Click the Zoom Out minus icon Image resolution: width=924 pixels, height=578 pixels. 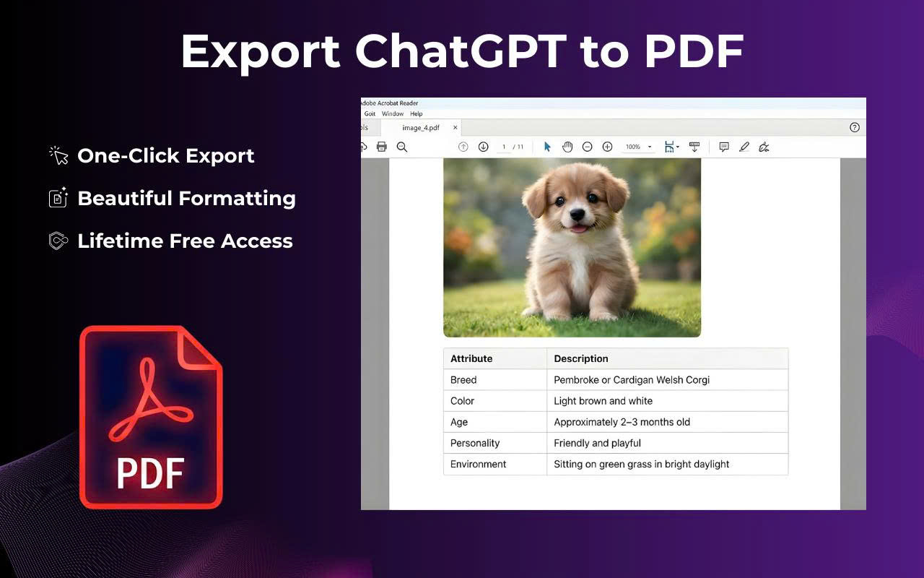[587, 147]
